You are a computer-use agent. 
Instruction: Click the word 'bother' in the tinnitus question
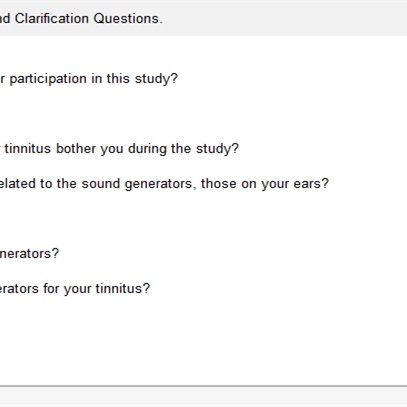point(76,149)
